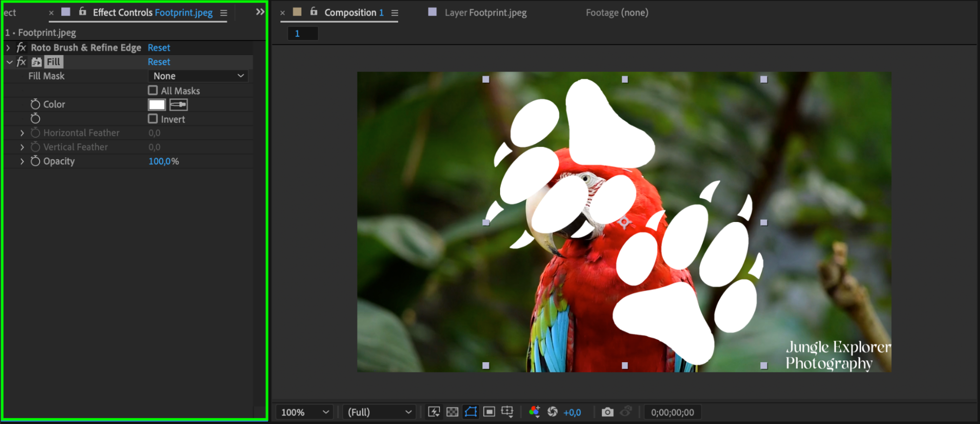Click the Region of Interest icon
Viewport: 980px width, 424px height.
489,412
